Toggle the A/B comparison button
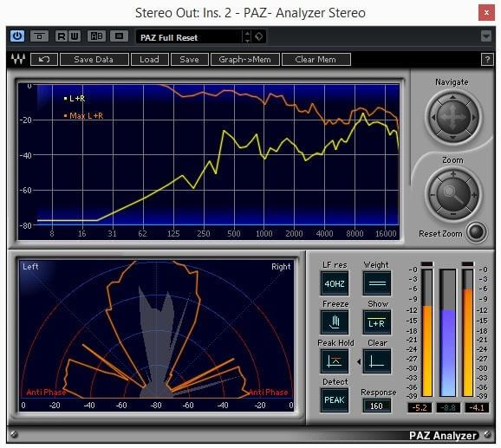Screen dimensions: 501x448 tap(96, 36)
